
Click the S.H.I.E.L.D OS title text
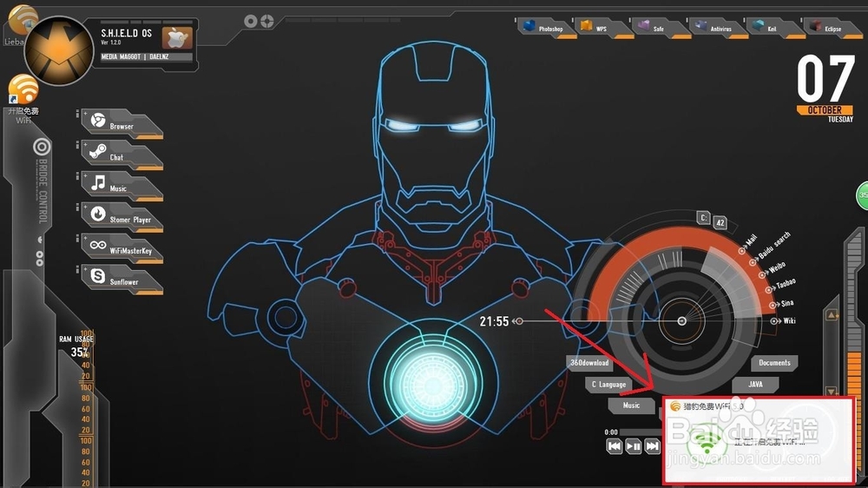click(126, 33)
